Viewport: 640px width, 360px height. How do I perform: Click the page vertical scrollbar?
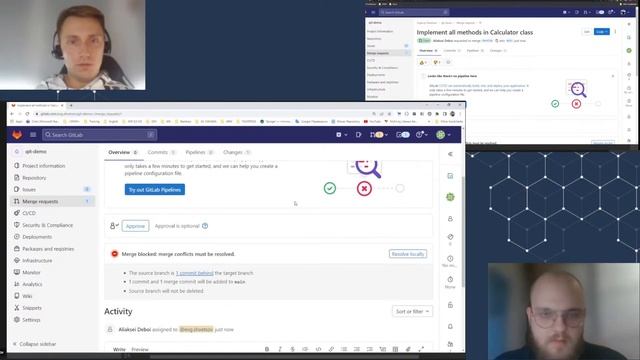point(463,231)
